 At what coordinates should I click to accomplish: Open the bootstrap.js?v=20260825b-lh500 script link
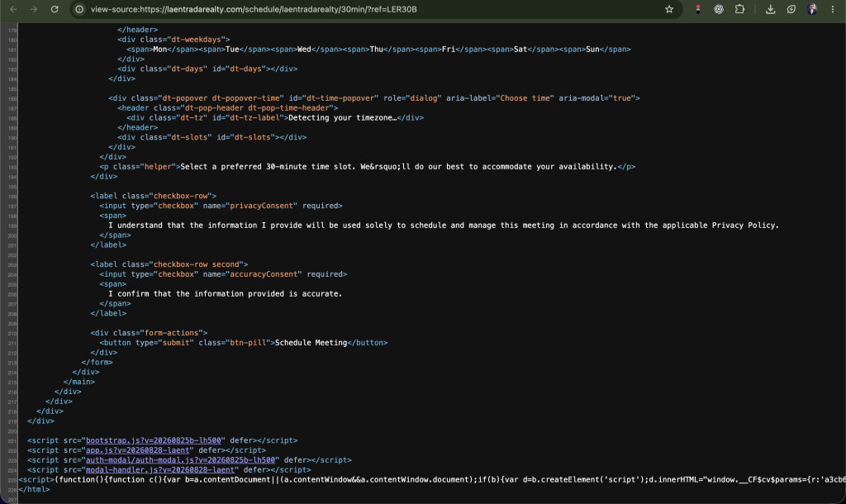[x=153, y=440]
